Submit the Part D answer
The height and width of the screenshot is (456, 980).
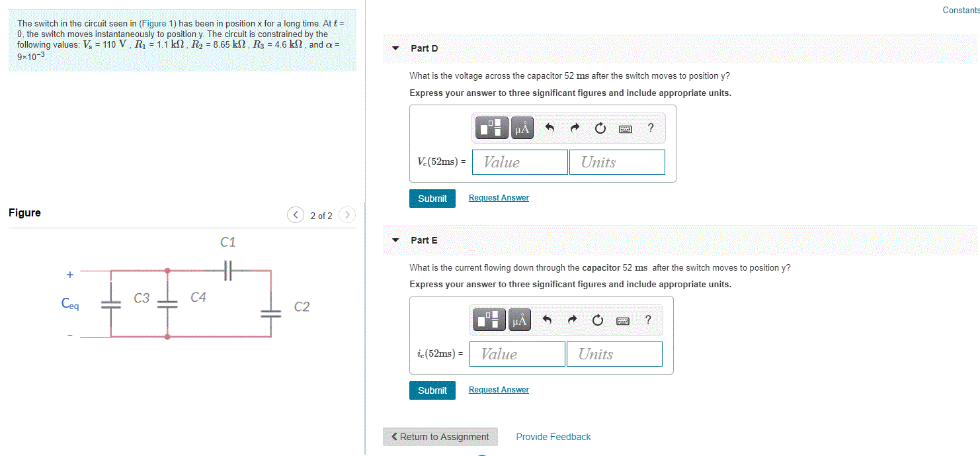click(x=432, y=198)
